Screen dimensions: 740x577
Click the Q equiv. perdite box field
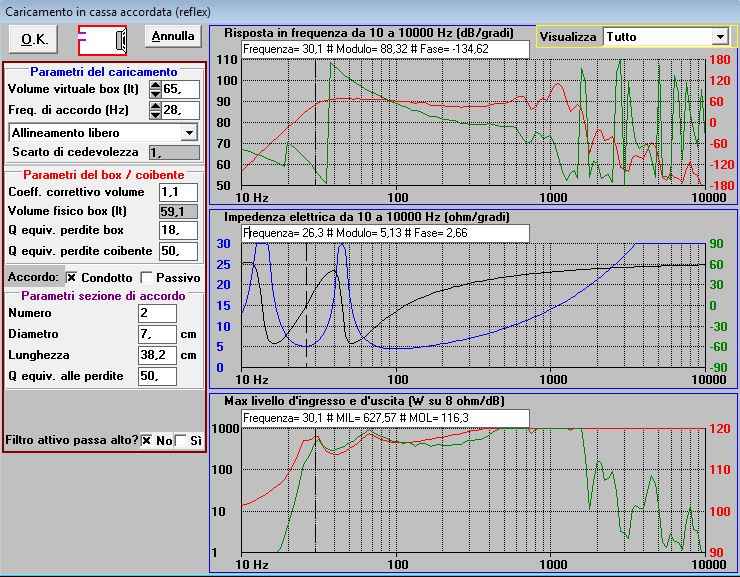point(178,230)
